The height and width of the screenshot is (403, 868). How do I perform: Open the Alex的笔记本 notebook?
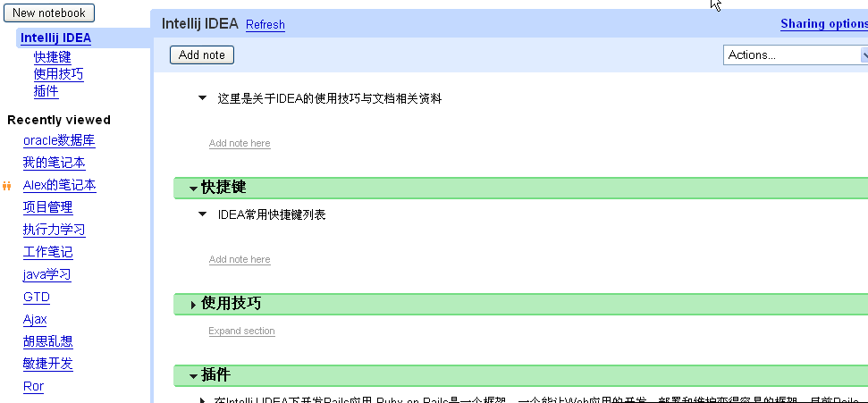[60, 186]
